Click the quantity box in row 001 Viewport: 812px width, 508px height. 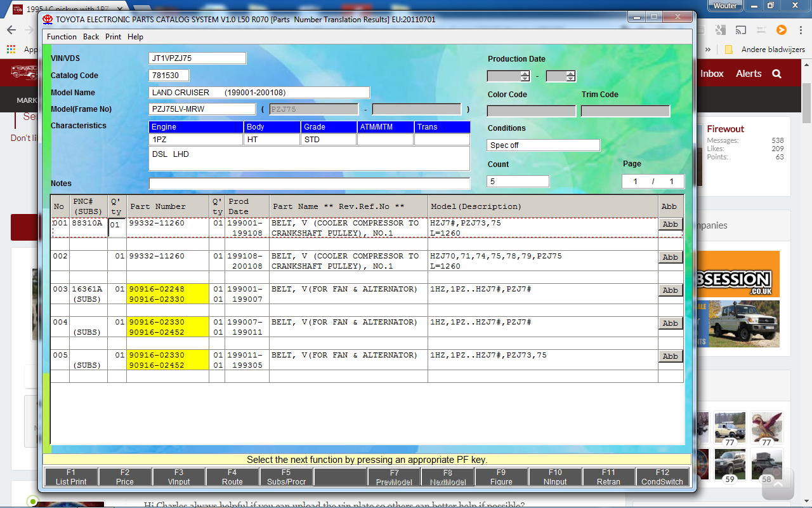tap(117, 227)
